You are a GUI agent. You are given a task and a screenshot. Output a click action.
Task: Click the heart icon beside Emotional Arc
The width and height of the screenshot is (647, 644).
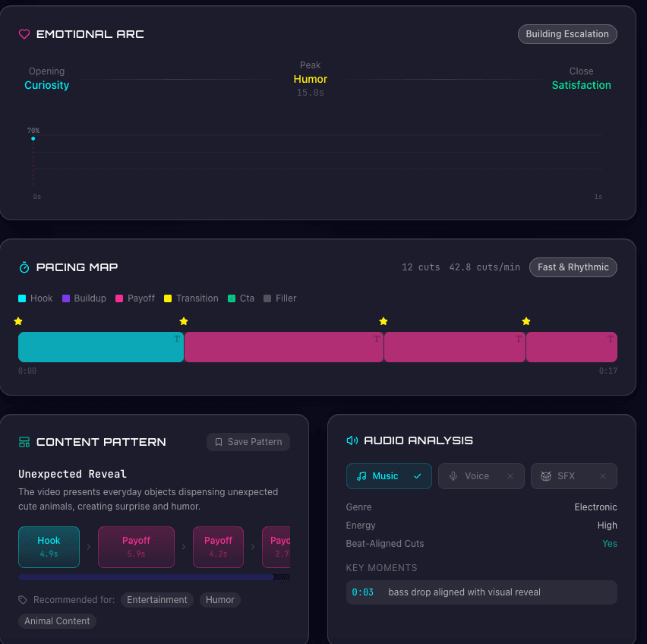coord(24,33)
